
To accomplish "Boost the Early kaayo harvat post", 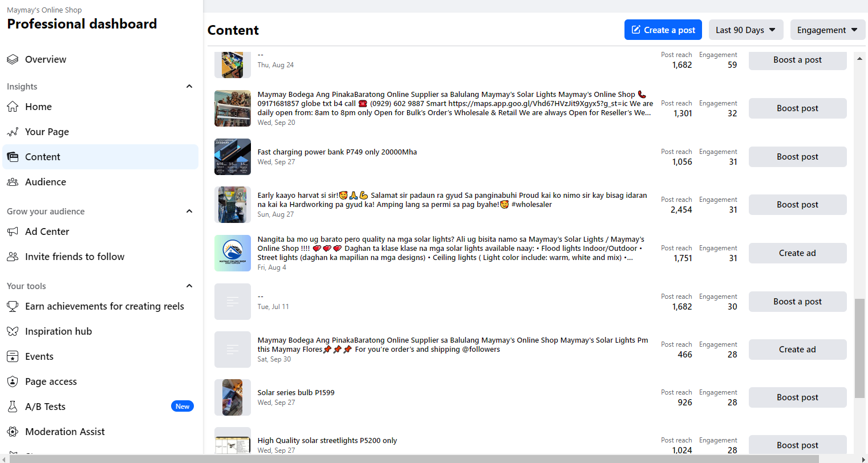I will 797,205.
